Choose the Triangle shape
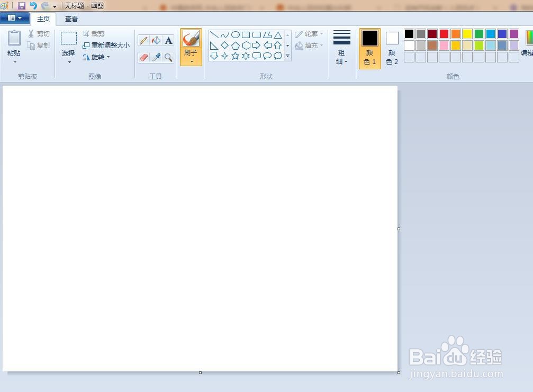This screenshot has width=533, height=392. 278,34
